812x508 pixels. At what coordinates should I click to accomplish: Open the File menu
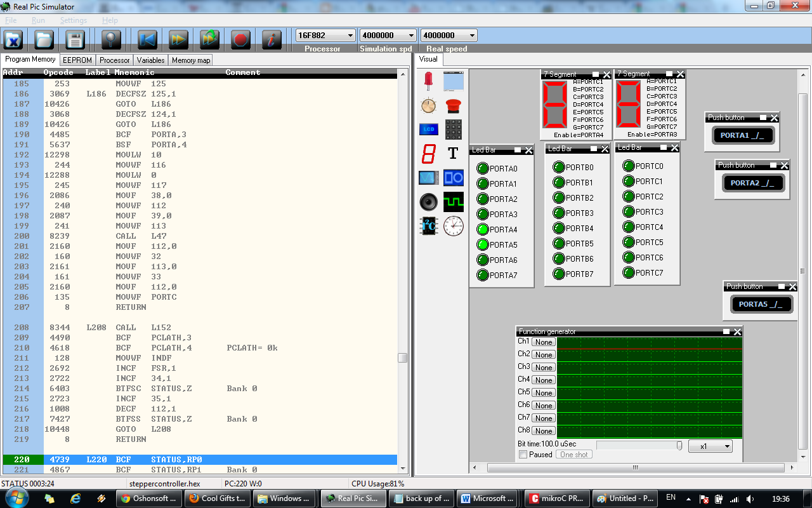[x=11, y=20]
